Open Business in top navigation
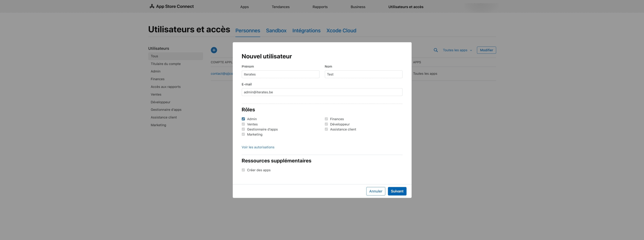 coord(358,7)
